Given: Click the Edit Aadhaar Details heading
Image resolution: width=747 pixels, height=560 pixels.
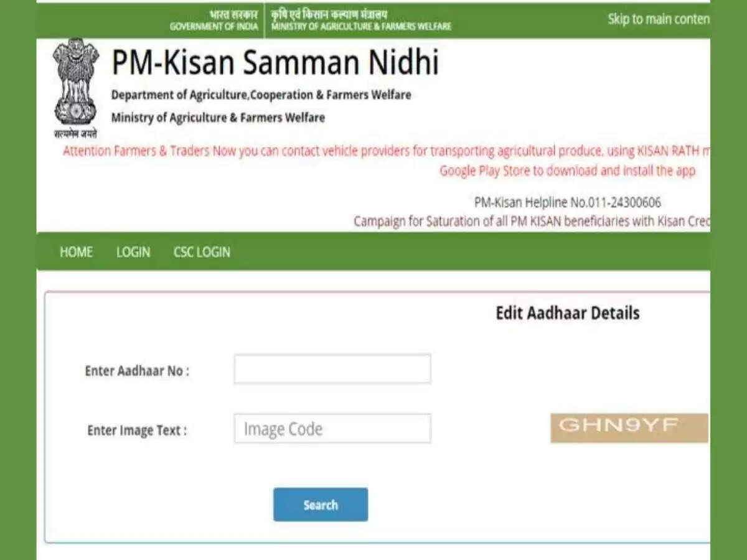Looking at the screenshot, I should tap(567, 313).
